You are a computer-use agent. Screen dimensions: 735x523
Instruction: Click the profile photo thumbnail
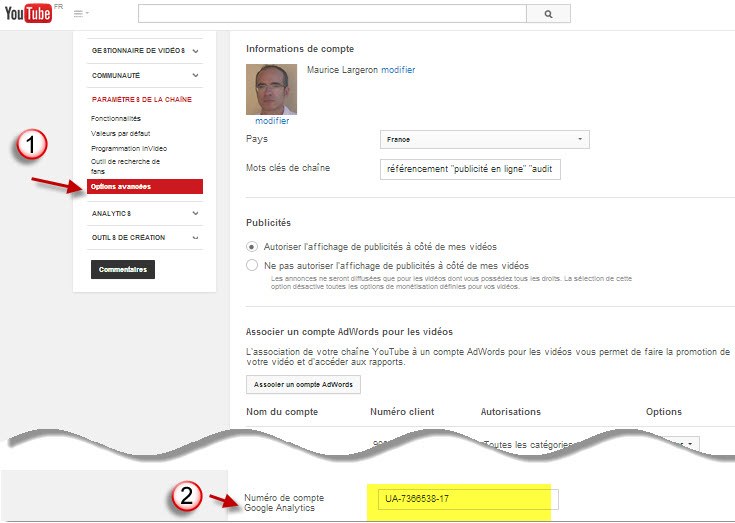click(x=271, y=90)
